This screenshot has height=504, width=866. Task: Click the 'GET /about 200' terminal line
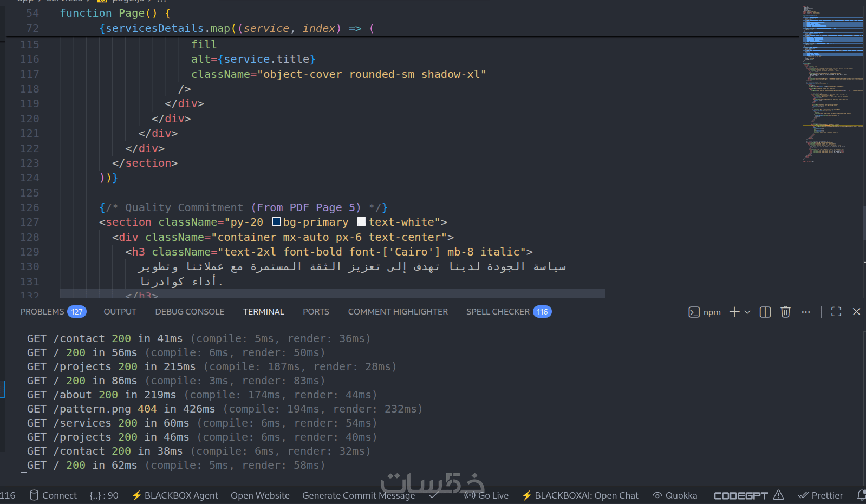(202, 395)
